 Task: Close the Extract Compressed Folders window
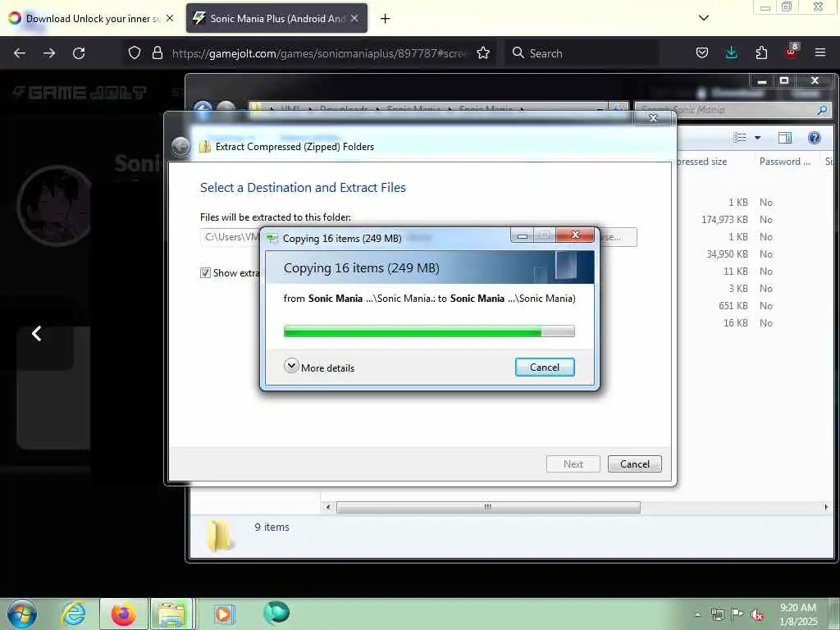(x=652, y=118)
